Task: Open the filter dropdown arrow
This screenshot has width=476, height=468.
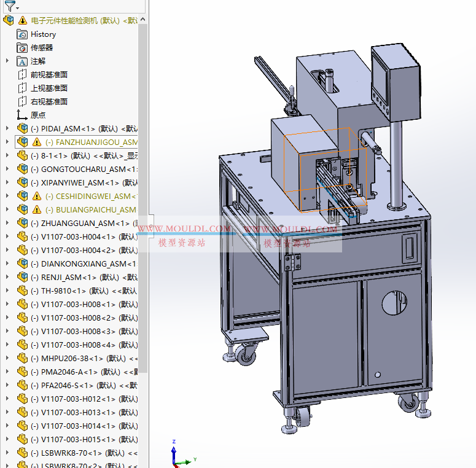Action: click(18, 8)
